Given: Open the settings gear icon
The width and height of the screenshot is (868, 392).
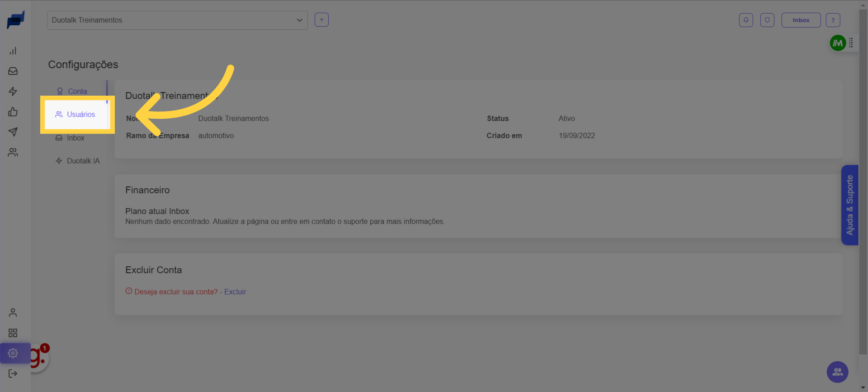Looking at the screenshot, I should 13,353.
